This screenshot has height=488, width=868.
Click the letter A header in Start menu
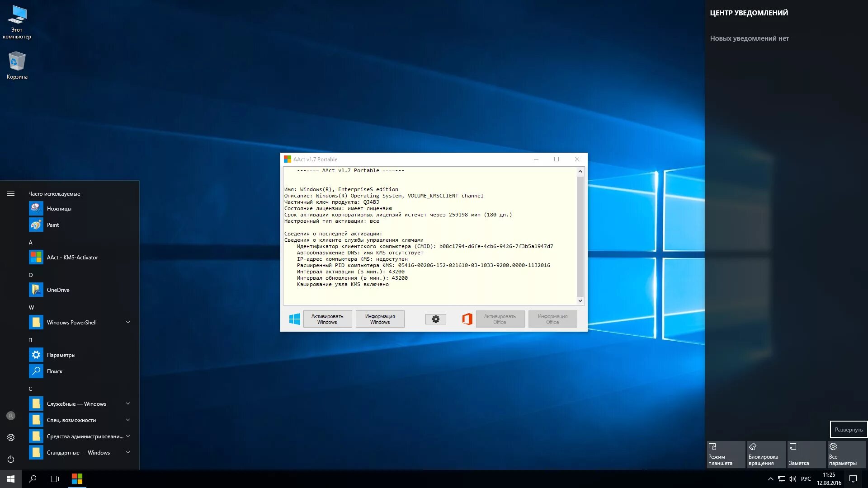[x=31, y=243]
